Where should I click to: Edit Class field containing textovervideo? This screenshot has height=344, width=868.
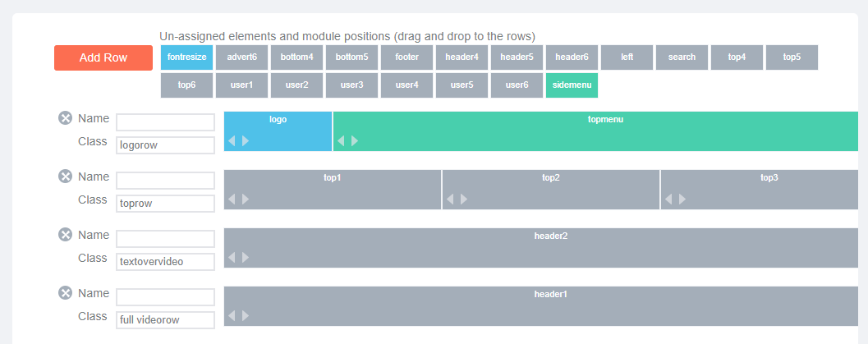point(165,262)
